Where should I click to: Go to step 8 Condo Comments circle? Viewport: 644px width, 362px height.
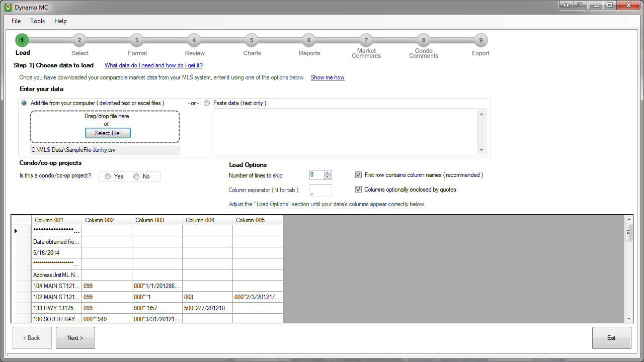click(423, 40)
